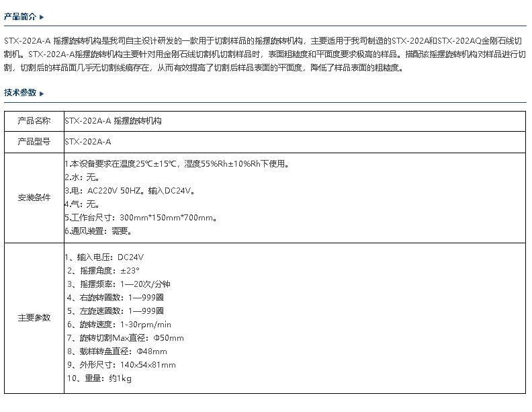Viewport: 532px width, 412px height.
Task: Select the 技术参数 section heading
Action: click(20, 93)
